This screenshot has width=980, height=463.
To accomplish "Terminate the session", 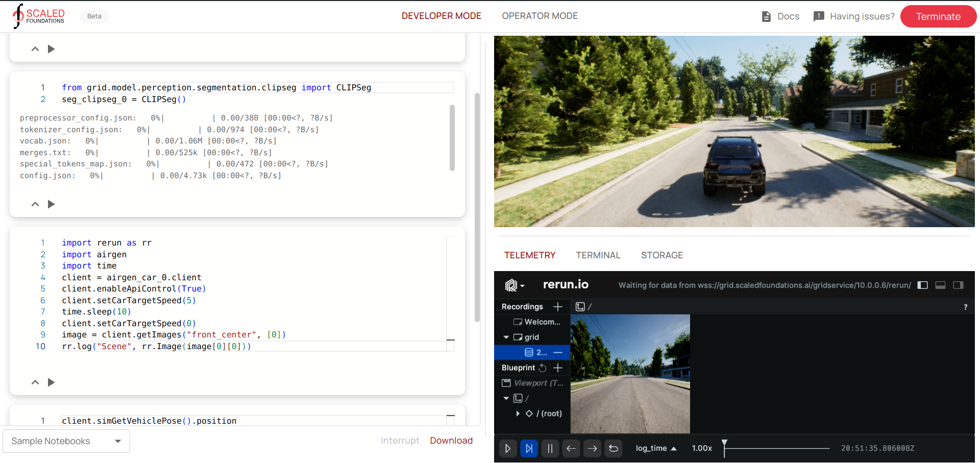I will [938, 16].
